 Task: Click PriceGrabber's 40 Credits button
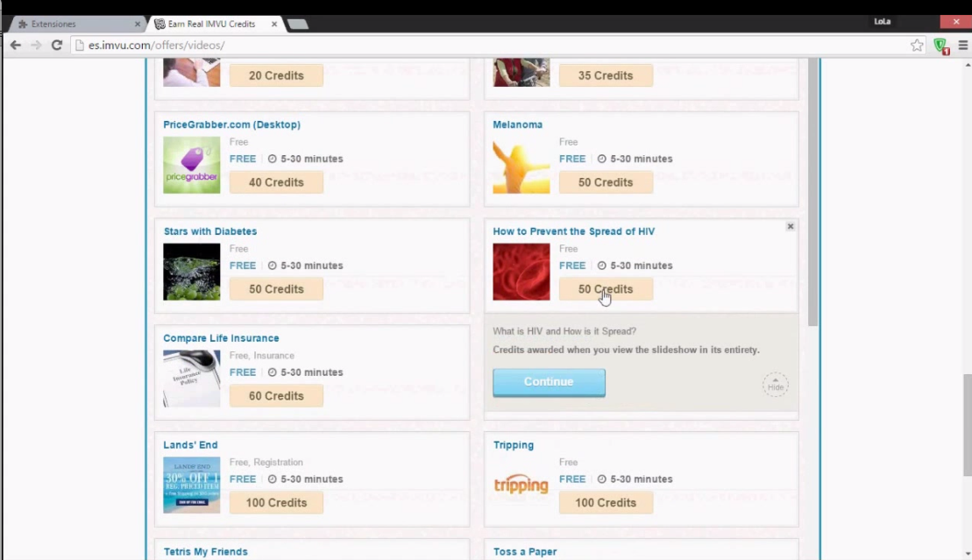click(x=276, y=182)
